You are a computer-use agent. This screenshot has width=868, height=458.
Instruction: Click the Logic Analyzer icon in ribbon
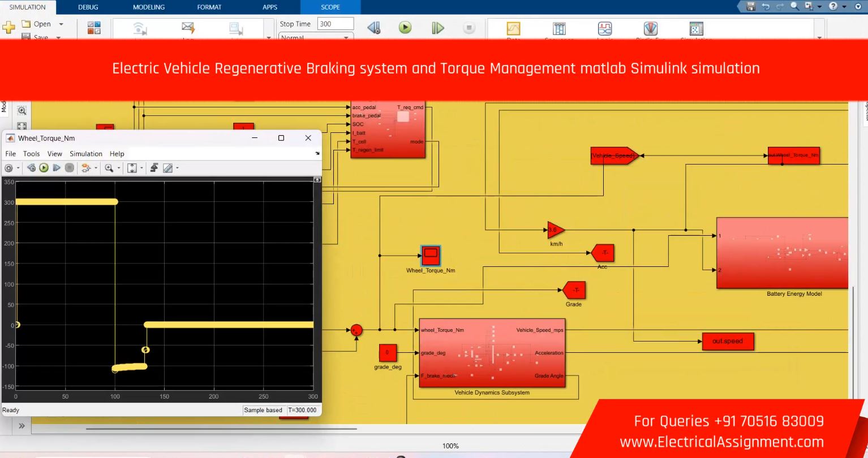click(605, 29)
